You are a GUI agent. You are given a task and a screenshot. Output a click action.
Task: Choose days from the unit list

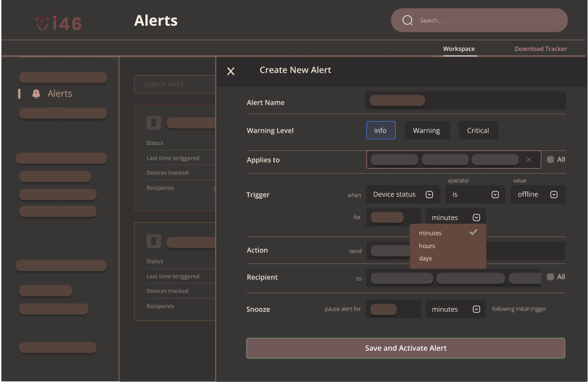coord(448,258)
